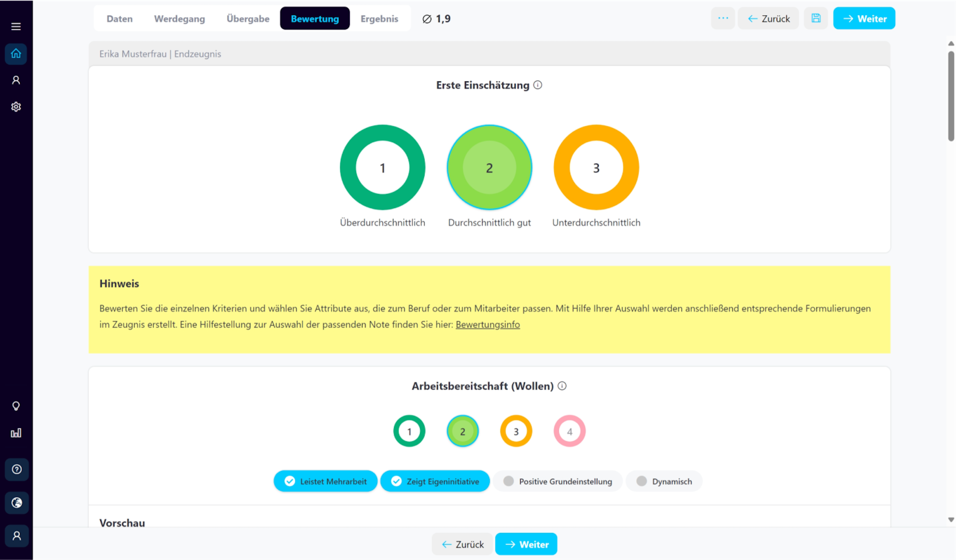The image size is (956, 560).
Task: Open the user profile sidebar icon
Action: point(16,80)
